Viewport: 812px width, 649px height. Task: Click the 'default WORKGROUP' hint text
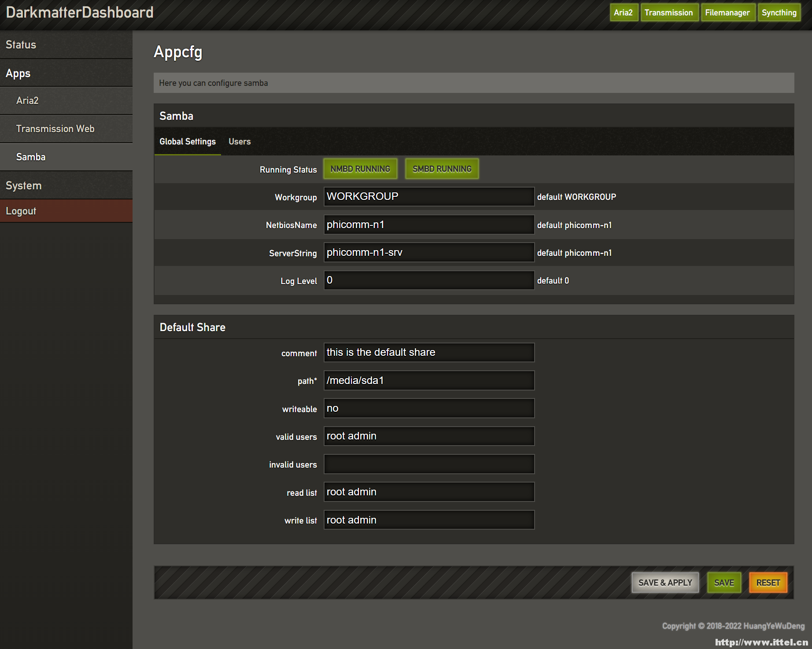576,197
